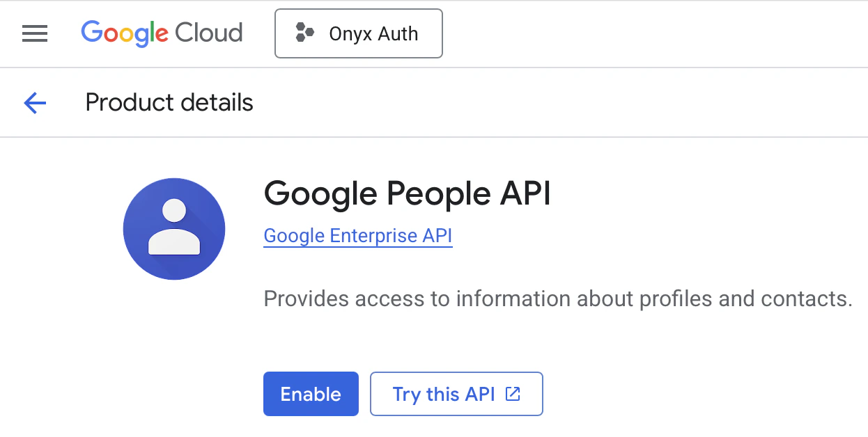This screenshot has height=437, width=868.
Task: Click the Google People API title
Action: [407, 194]
